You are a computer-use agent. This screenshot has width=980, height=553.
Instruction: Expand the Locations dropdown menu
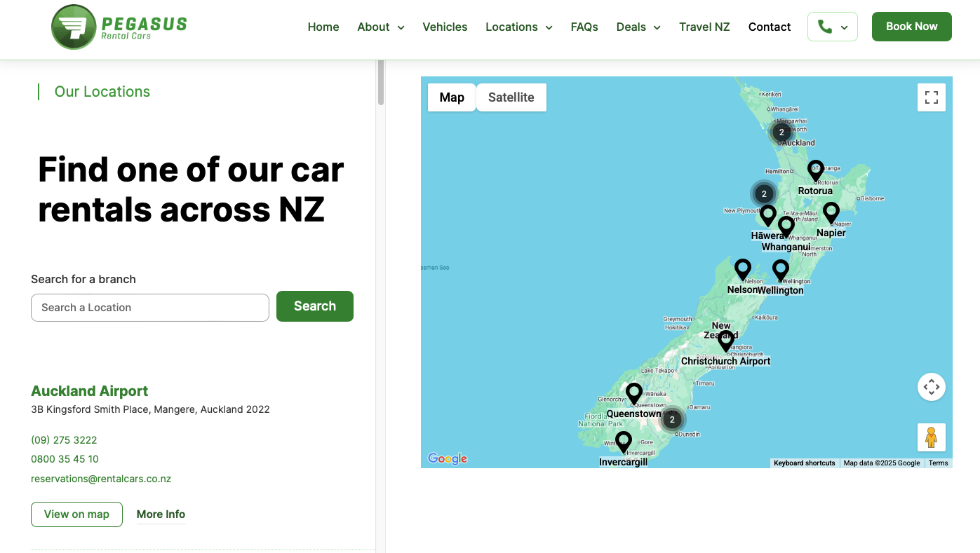pyautogui.click(x=519, y=27)
